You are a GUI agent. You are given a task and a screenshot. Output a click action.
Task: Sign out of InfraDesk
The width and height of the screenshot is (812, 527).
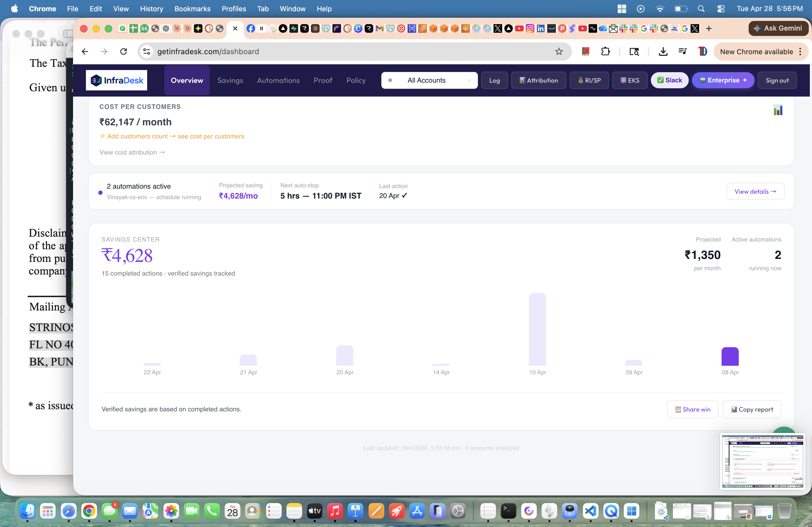coord(777,80)
